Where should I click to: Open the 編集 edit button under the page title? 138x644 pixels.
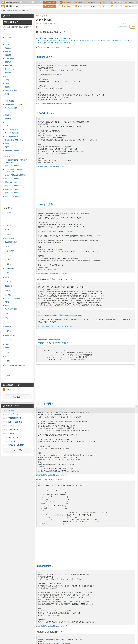pyautogui.click(x=133, y=27)
